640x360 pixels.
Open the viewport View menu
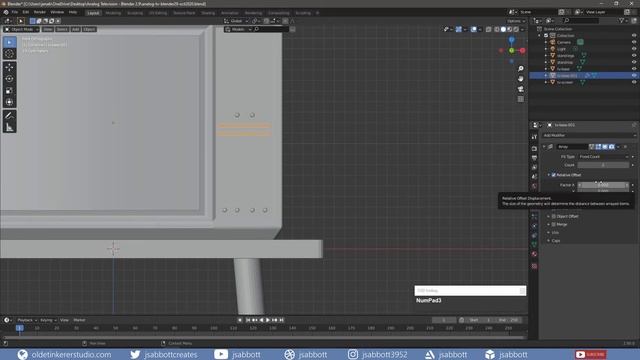tap(48, 29)
